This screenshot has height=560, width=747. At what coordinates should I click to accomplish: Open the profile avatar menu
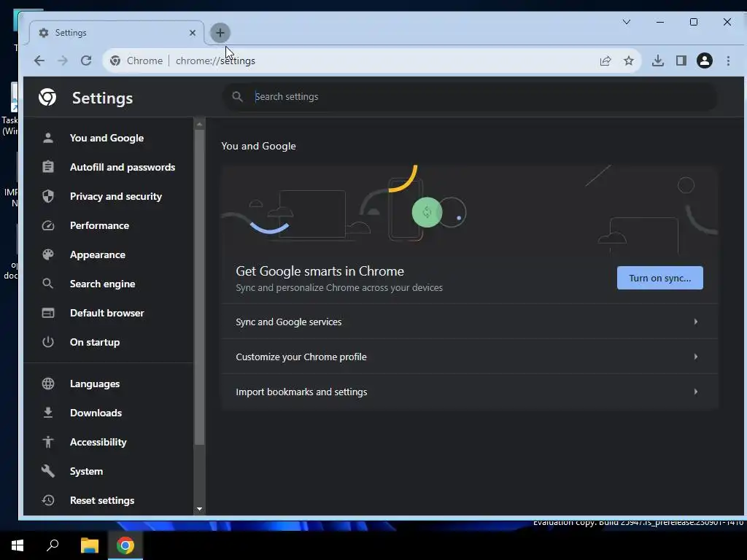(x=705, y=61)
